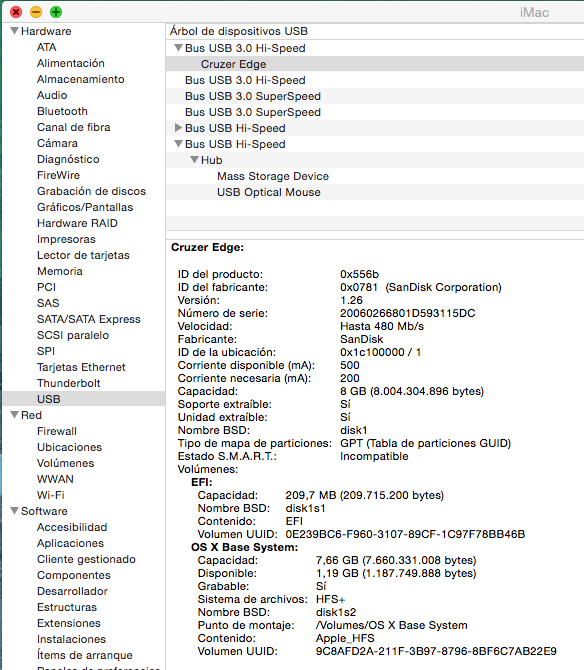
Task: Open Canal de fibra in the sidebar
Action: [73, 127]
